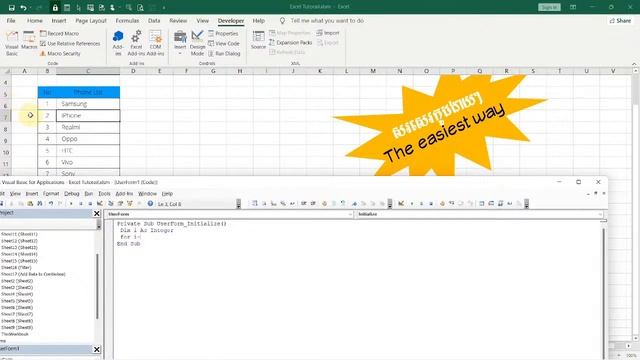Open the Format menu in VBA editor
Image resolution: width=640 pixels, height=360 pixels.
pos(51,193)
